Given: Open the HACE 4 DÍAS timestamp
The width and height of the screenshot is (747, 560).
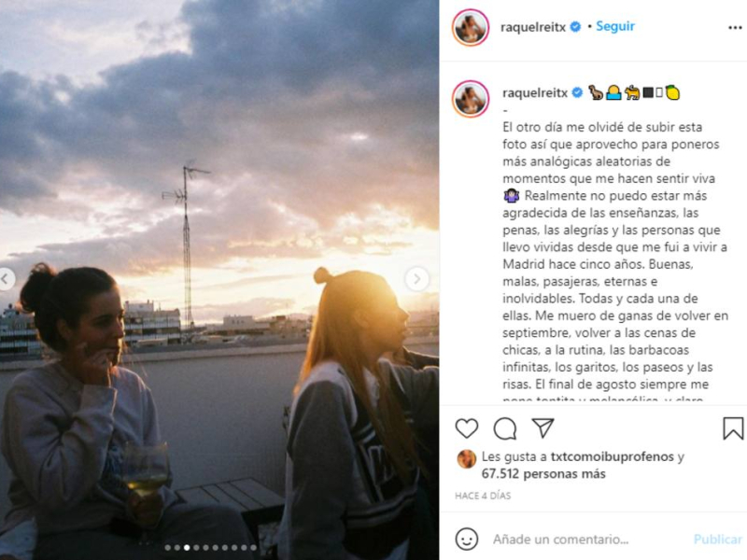Looking at the screenshot, I should pos(483,496).
